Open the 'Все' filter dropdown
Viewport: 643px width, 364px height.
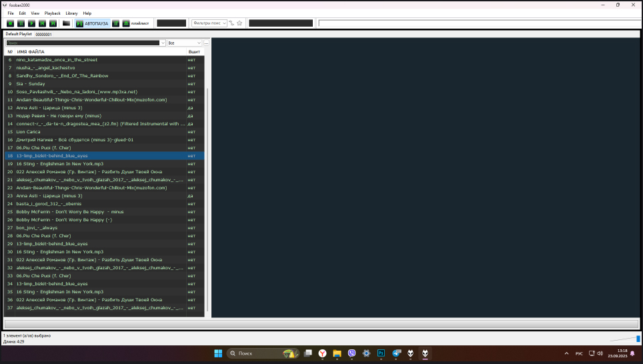coord(185,43)
